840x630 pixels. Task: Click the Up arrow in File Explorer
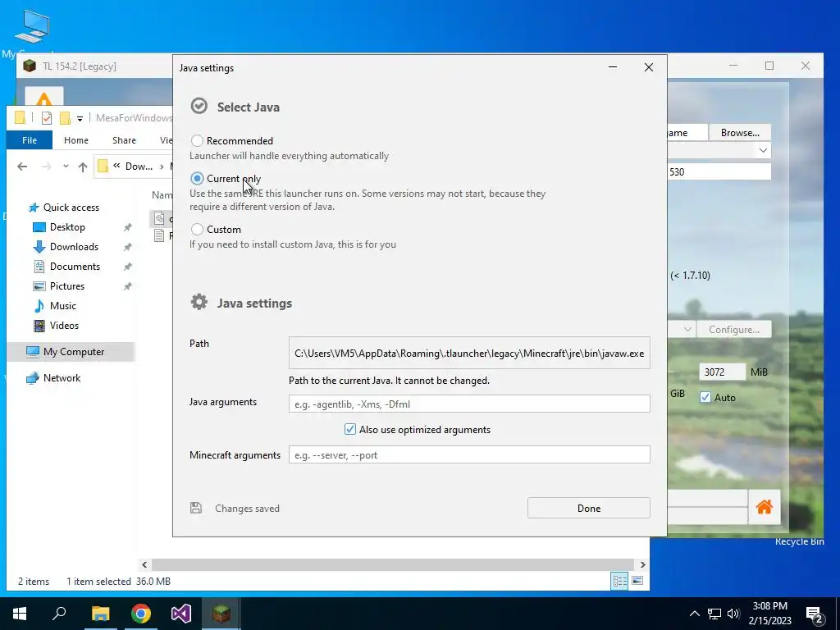(x=83, y=167)
